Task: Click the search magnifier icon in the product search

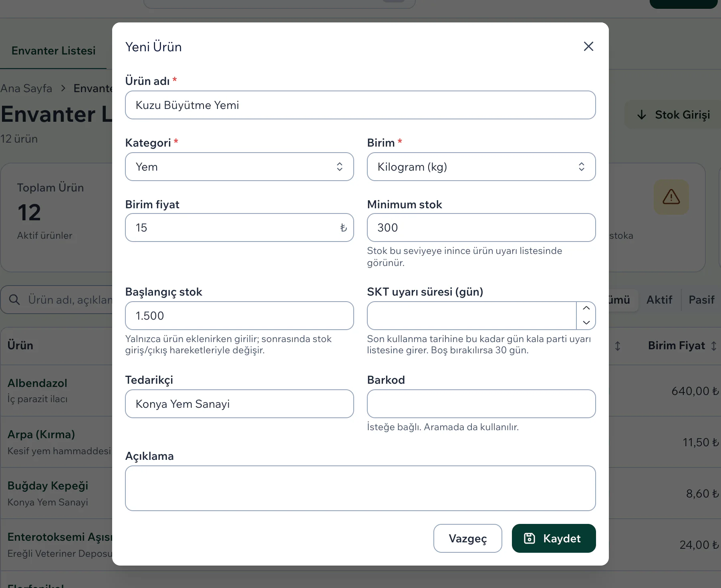Action: [x=14, y=300]
